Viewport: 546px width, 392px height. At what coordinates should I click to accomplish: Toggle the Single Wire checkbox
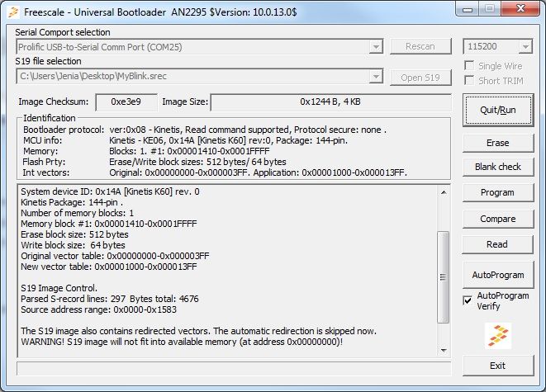[469, 66]
